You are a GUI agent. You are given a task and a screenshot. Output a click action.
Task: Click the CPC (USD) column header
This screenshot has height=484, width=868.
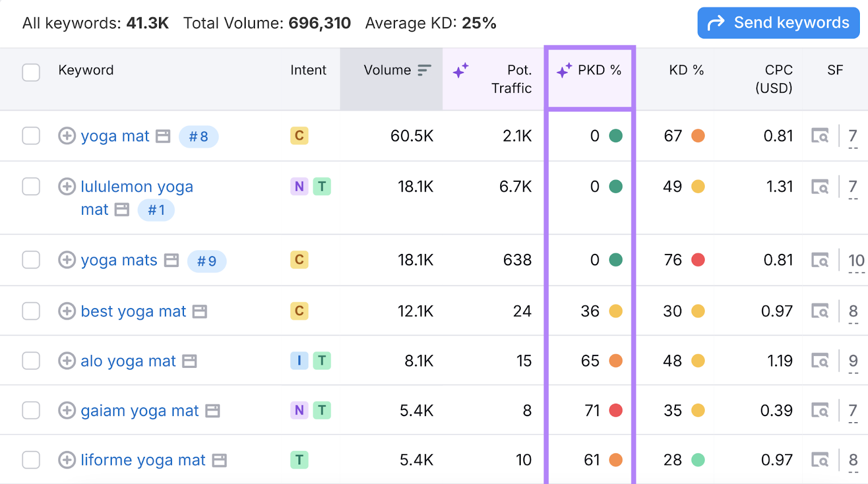[x=774, y=79]
